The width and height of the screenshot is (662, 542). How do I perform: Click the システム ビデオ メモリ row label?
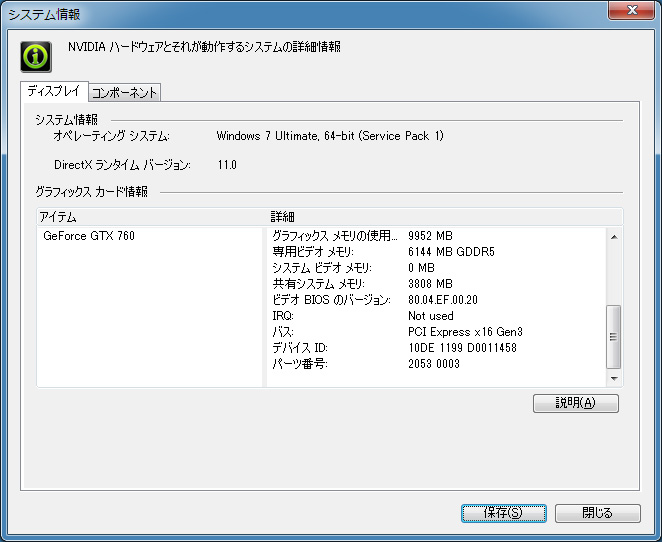(322, 268)
